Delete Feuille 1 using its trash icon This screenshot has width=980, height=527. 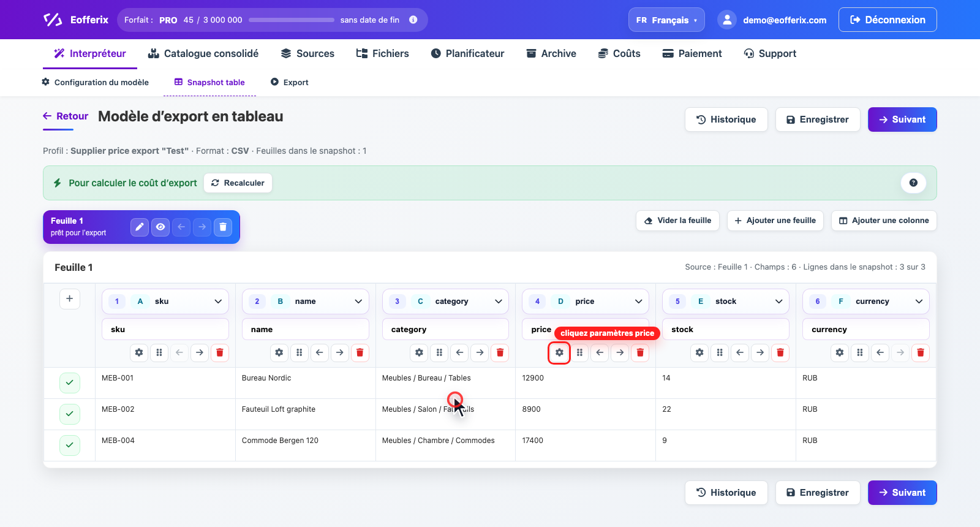coord(223,227)
